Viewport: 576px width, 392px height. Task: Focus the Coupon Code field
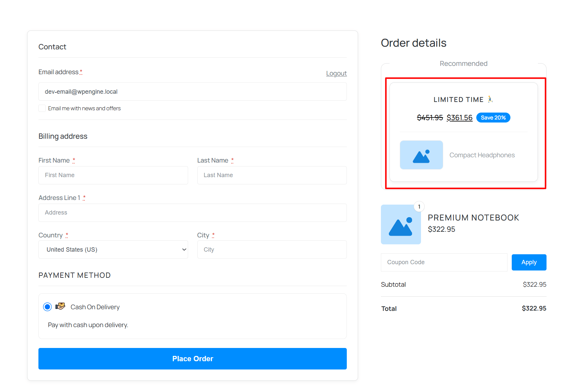[444, 262]
